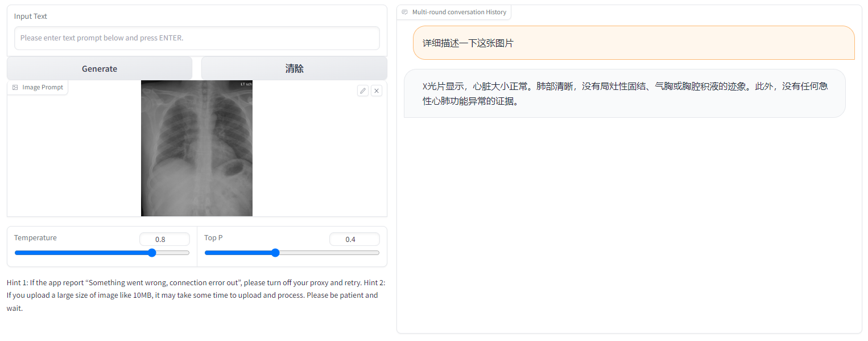Remove the uploaded X-ray with the X icon
Screen dimensions: 868x341
point(376,91)
